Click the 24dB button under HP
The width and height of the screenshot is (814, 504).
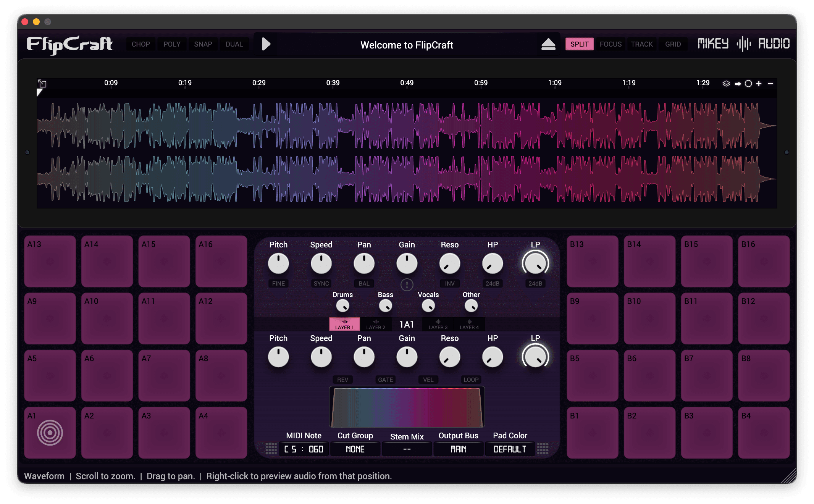pyautogui.click(x=492, y=283)
